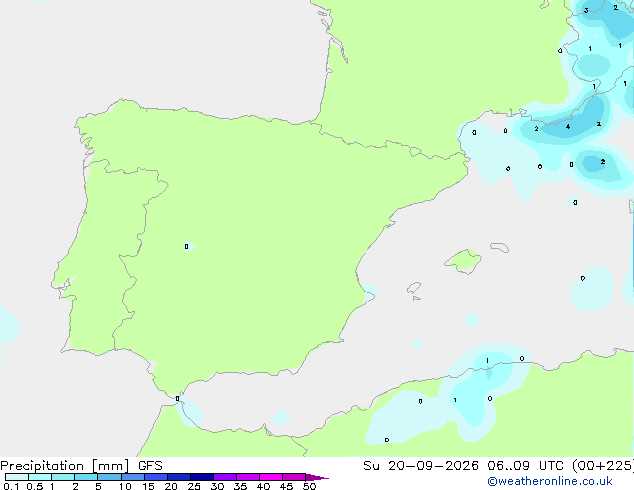Select the 10 mm blue legend swatch
The width and height of the screenshot is (634, 490).
pos(133,477)
